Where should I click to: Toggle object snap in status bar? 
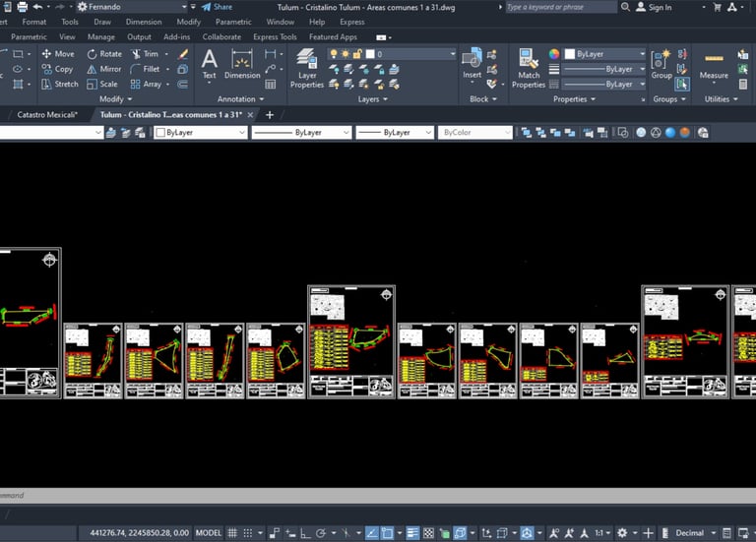[x=387, y=533]
